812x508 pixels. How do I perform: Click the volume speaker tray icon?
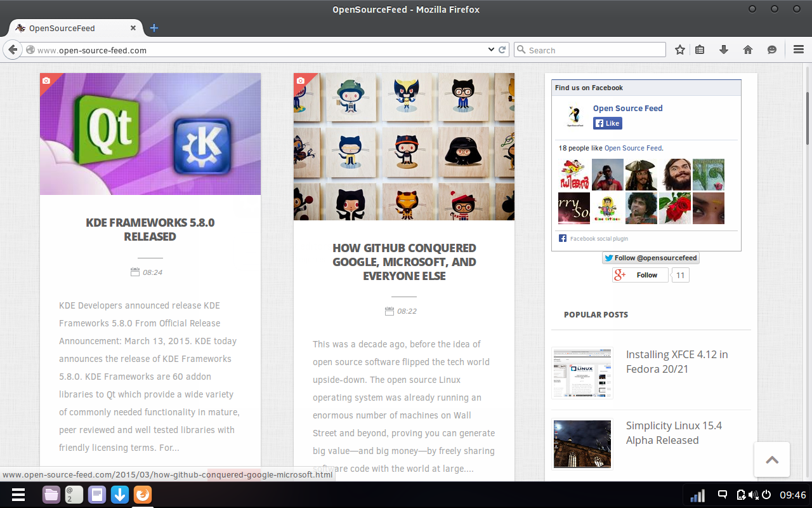(x=753, y=495)
